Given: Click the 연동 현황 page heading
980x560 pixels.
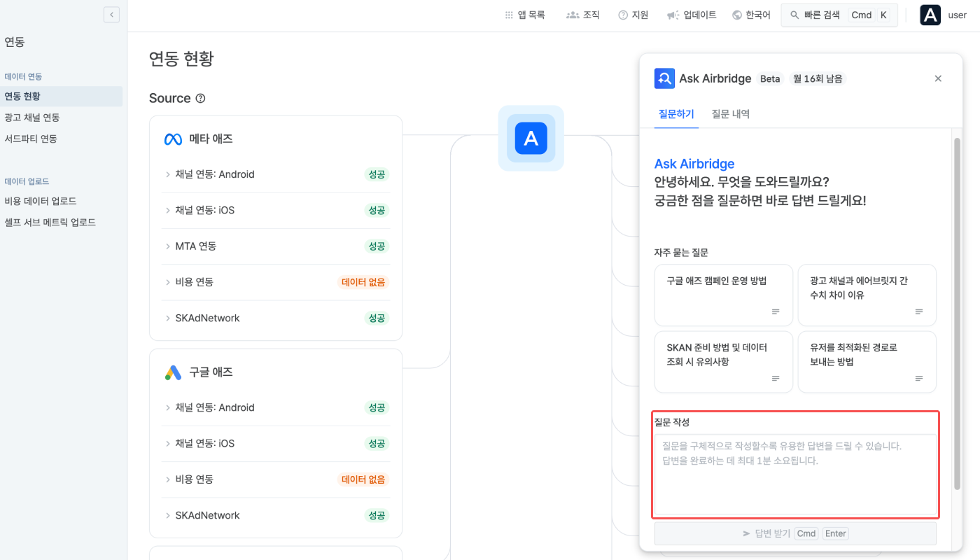Looking at the screenshot, I should pos(181,59).
